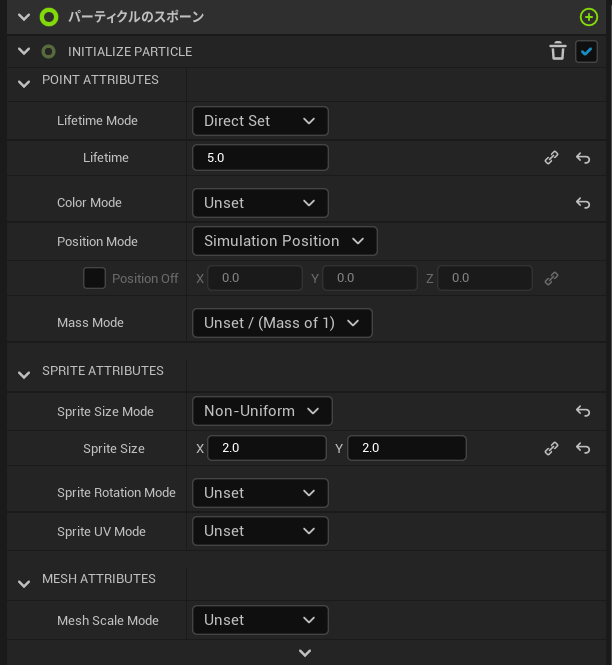Collapse the Initialize Particle module
This screenshot has width=612, height=665.
24,52
